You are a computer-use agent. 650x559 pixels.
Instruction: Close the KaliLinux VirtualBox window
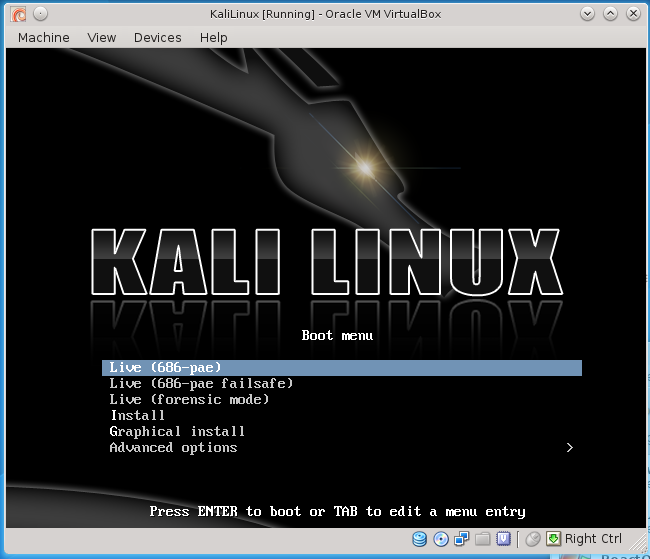pos(633,14)
